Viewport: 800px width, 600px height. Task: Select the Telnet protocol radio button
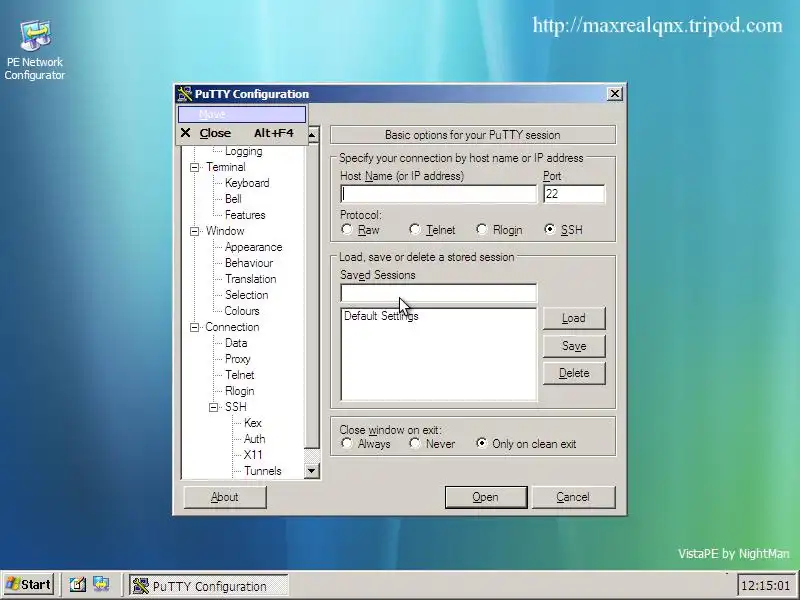(415, 230)
